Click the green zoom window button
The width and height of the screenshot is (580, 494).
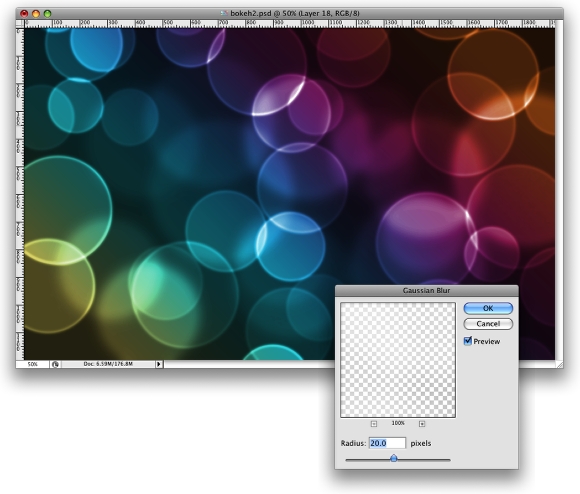[x=47, y=14]
